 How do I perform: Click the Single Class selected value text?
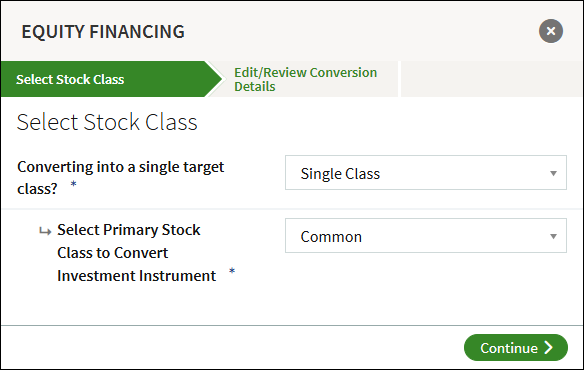[340, 174]
